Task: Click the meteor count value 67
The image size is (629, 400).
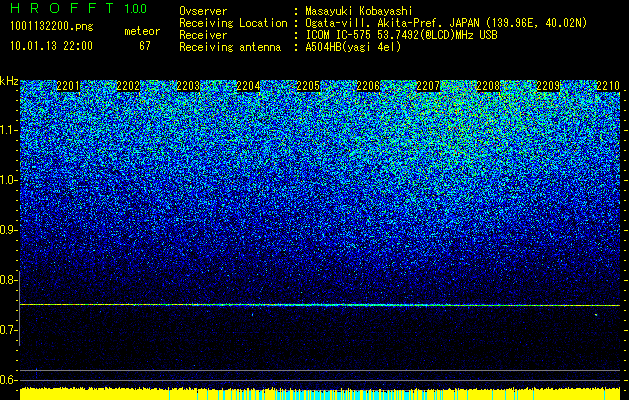Action: 145,46
